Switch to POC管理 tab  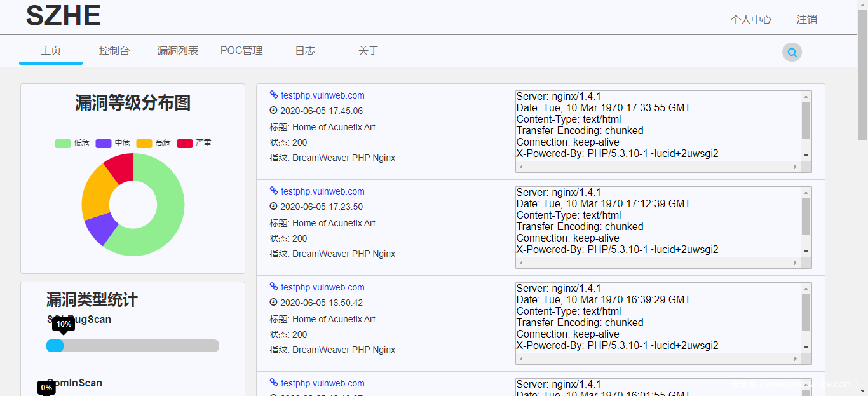point(241,51)
